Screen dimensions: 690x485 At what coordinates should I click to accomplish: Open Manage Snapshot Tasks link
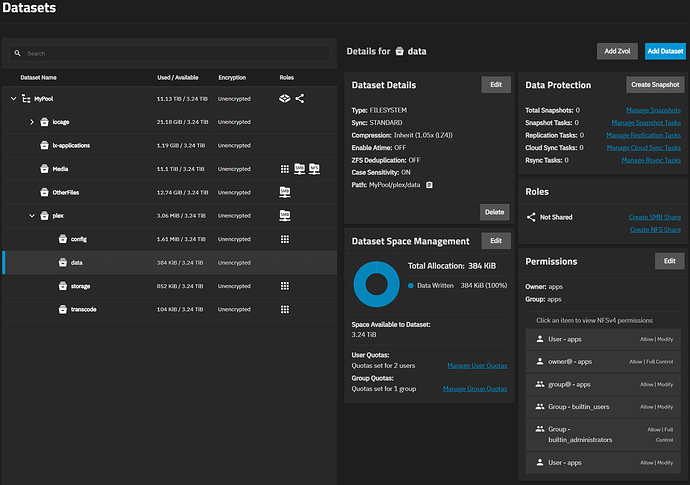(x=646, y=123)
